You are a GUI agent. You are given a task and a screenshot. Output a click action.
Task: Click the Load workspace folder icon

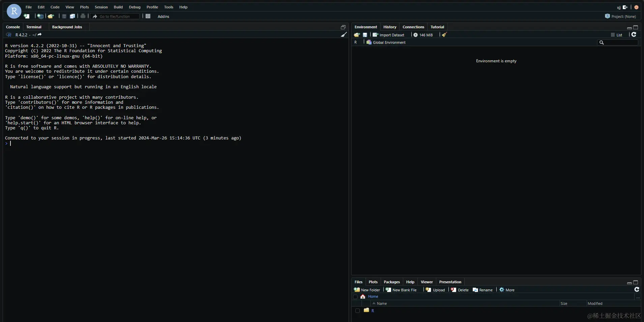point(357,35)
